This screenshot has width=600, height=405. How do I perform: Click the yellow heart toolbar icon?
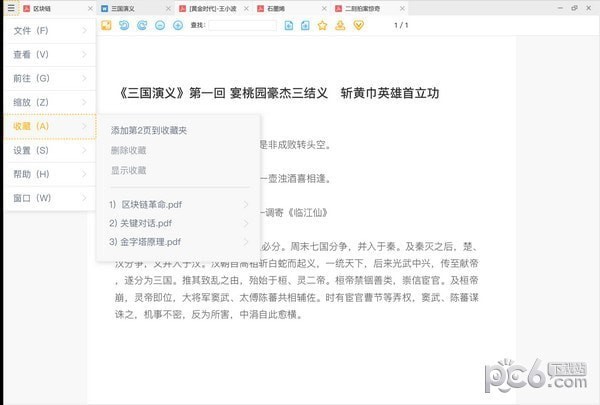(x=359, y=25)
